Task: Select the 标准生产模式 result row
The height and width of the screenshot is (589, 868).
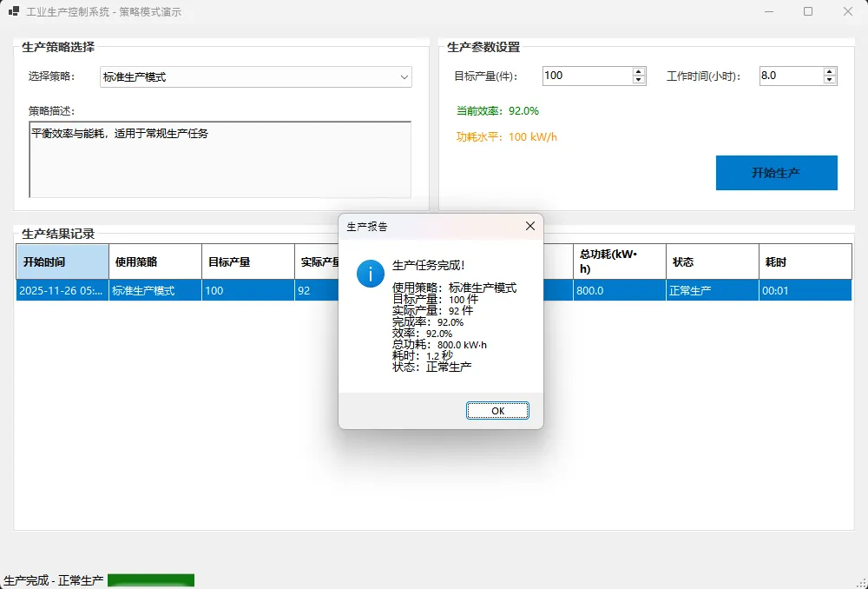Action: [x=155, y=291]
